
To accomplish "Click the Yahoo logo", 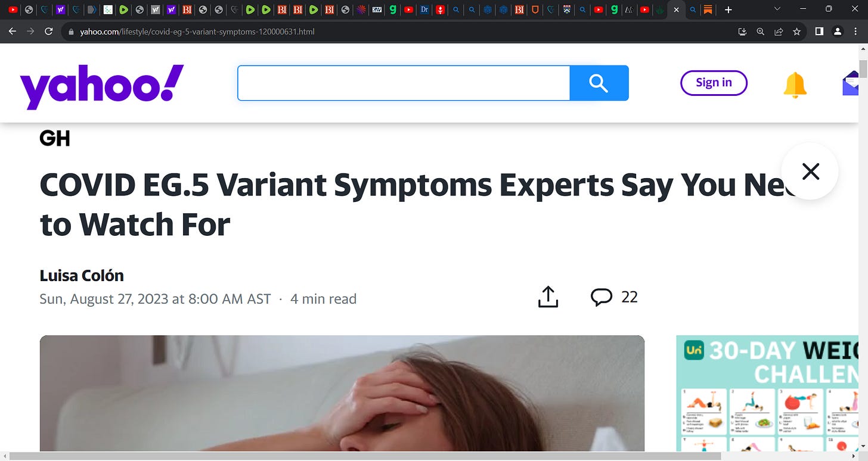I will click(102, 86).
